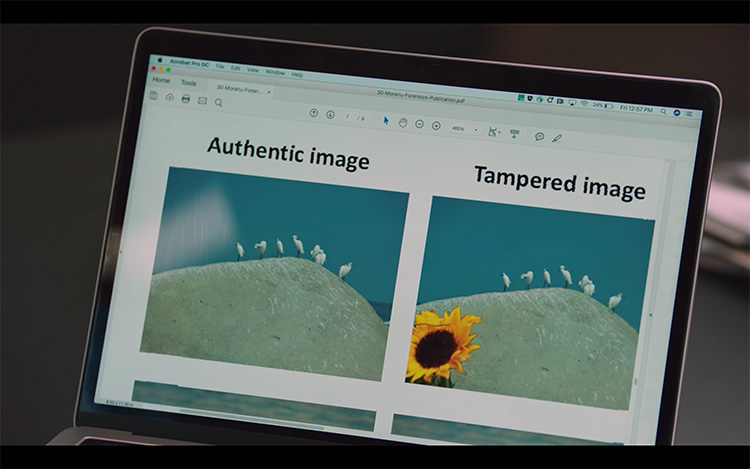750x469 pixels.
Task: Close the 30-Moraru-Foren document tab
Action: [x=268, y=91]
